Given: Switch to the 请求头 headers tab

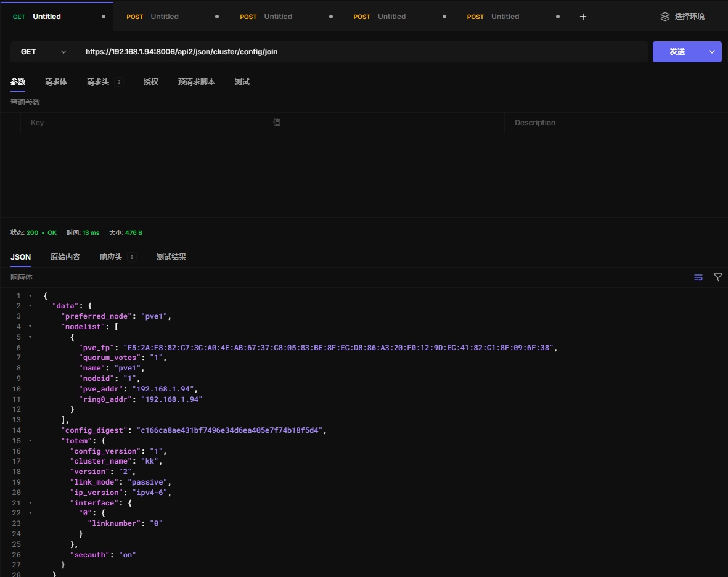Looking at the screenshot, I should (98, 82).
